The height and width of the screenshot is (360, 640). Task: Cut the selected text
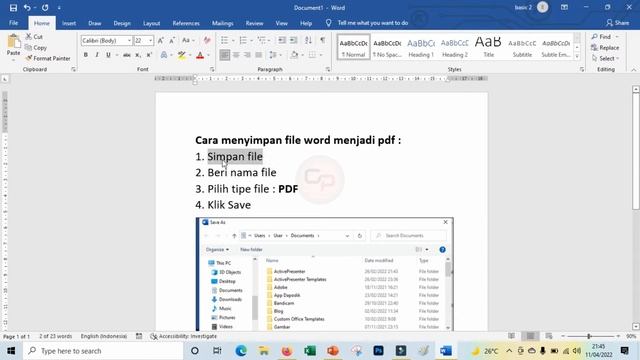(34, 37)
